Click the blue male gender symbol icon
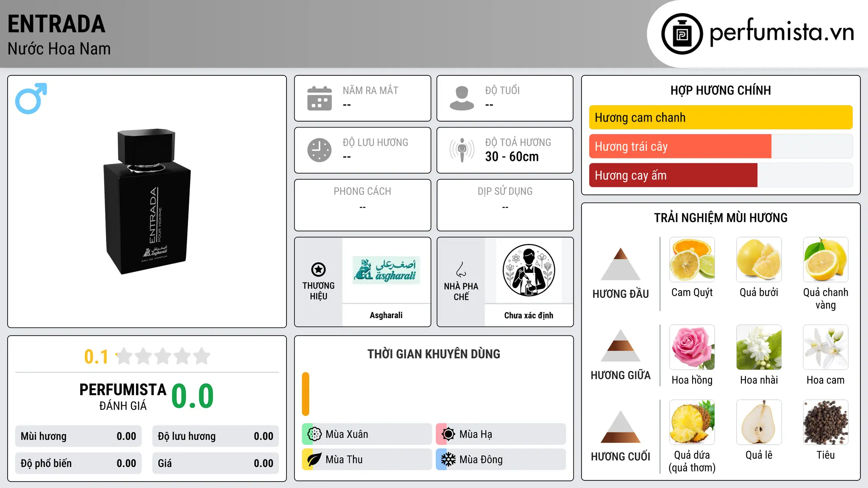 click(x=31, y=98)
